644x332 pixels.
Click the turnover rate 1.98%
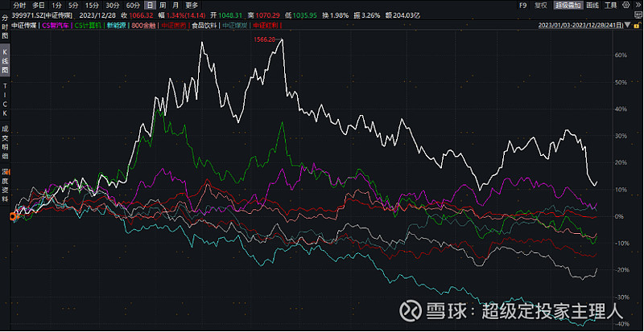click(341, 15)
